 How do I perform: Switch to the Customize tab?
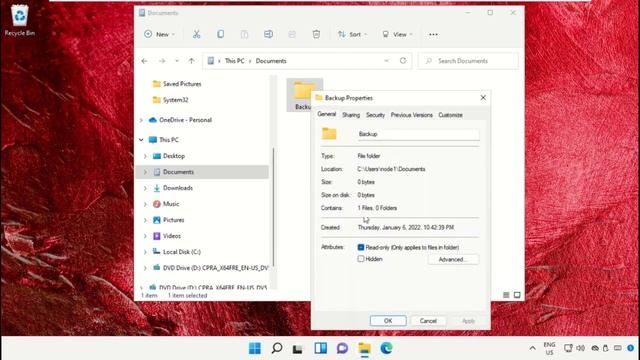451,115
